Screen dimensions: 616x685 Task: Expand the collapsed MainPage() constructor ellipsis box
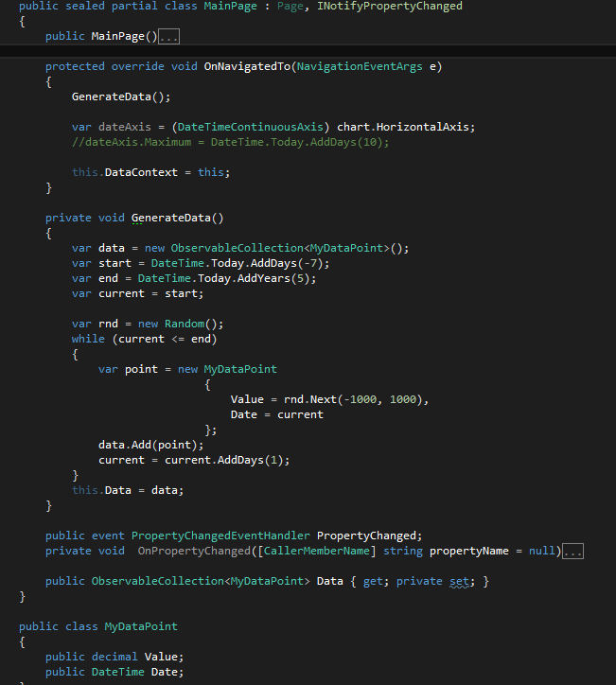[168, 37]
